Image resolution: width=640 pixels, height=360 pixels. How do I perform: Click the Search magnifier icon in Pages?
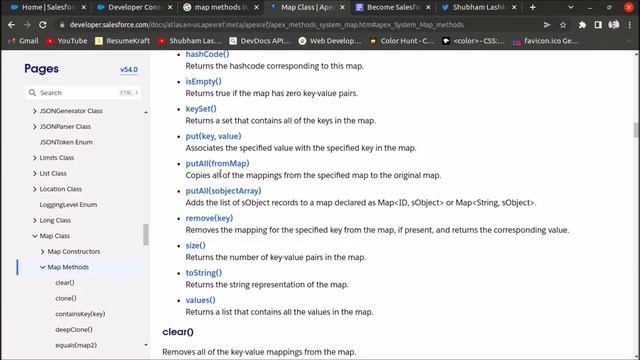click(x=32, y=93)
